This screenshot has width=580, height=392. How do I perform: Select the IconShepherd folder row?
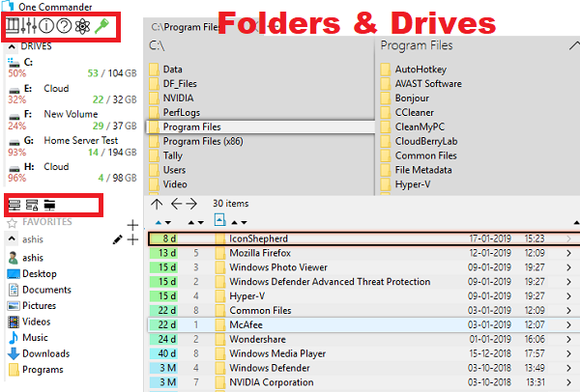tap(363, 238)
